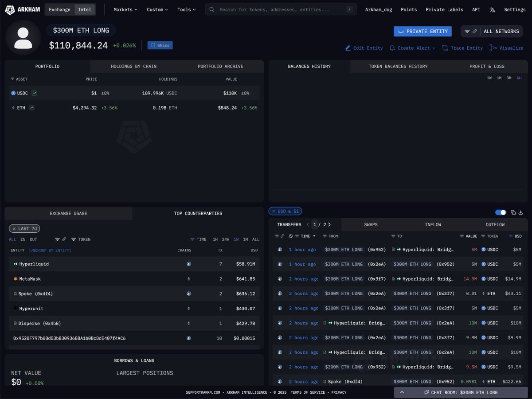Open the Private Labels page
The image size is (532, 399).
[x=444, y=10]
